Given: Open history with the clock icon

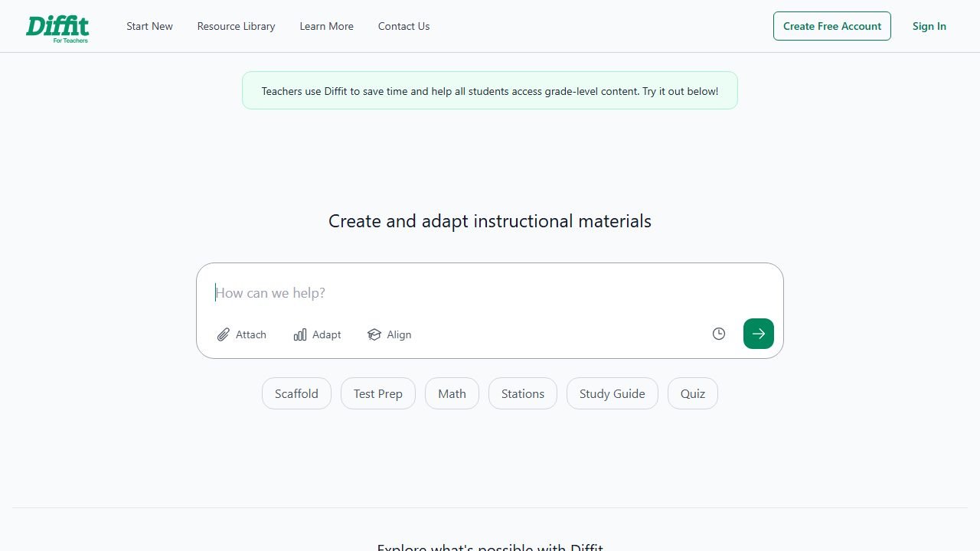Looking at the screenshot, I should 719,334.
